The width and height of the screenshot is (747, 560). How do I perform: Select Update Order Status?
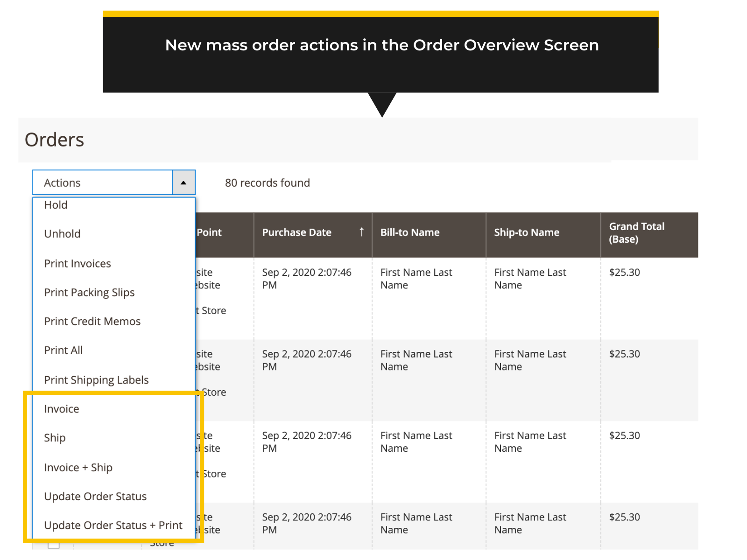pyautogui.click(x=95, y=496)
